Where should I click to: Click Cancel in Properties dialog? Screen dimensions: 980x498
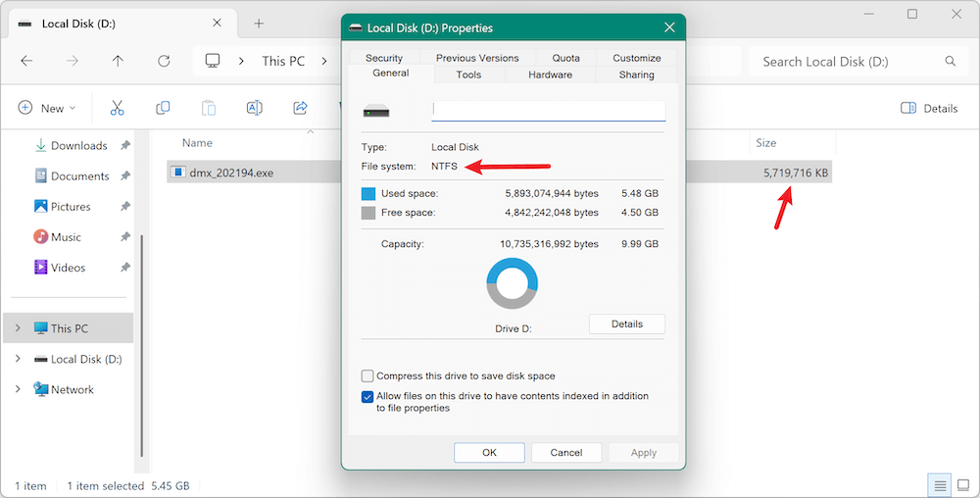(566, 452)
